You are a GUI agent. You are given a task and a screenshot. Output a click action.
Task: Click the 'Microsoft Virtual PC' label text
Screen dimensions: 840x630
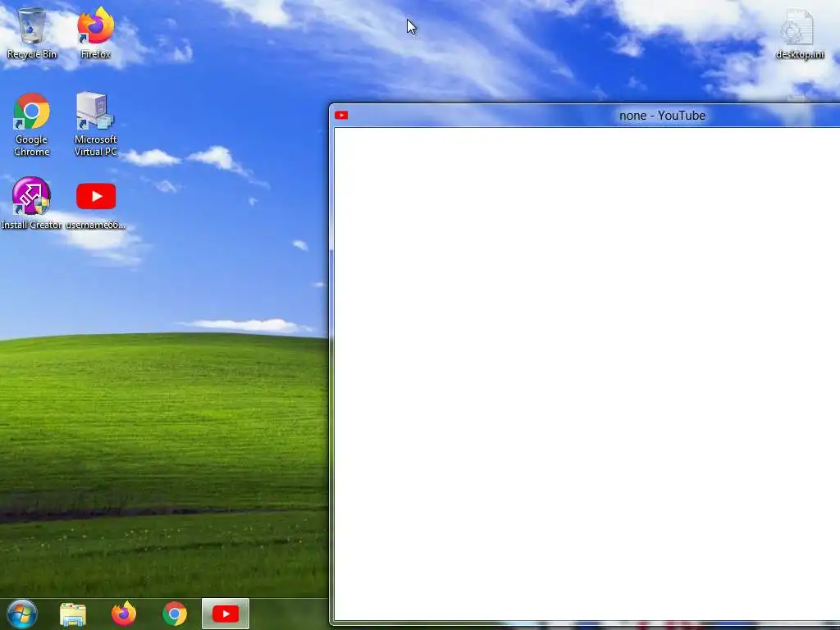pyautogui.click(x=95, y=145)
